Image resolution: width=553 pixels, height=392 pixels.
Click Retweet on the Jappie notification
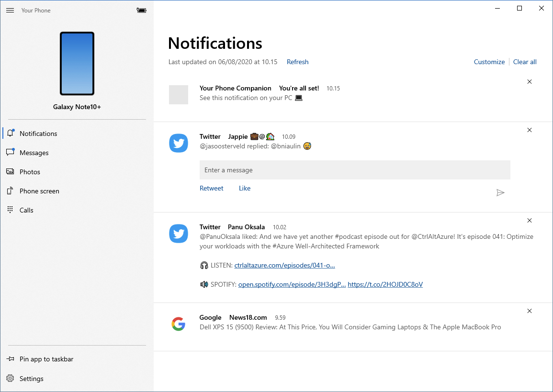(211, 188)
